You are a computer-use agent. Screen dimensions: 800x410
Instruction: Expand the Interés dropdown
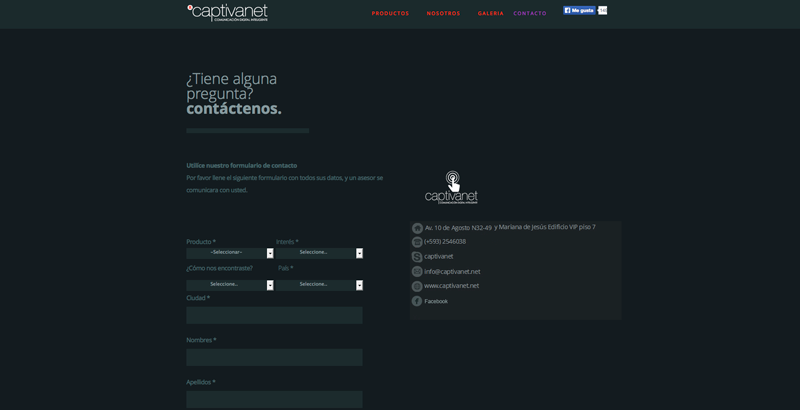[x=319, y=253]
